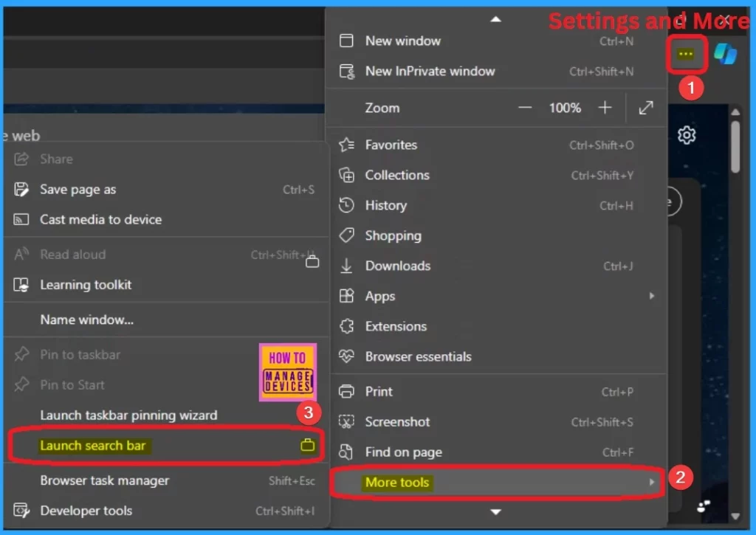This screenshot has height=535, width=756.
Task: Enter full screen with the zoom expand icon
Action: coord(645,108)
